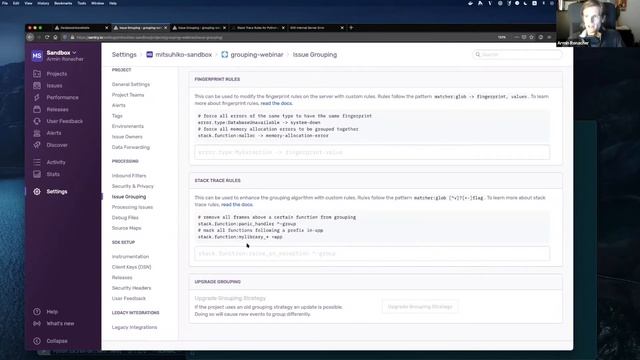Reload the page in the browser
Screen dimensions: 640x360
tap(47, 37)
